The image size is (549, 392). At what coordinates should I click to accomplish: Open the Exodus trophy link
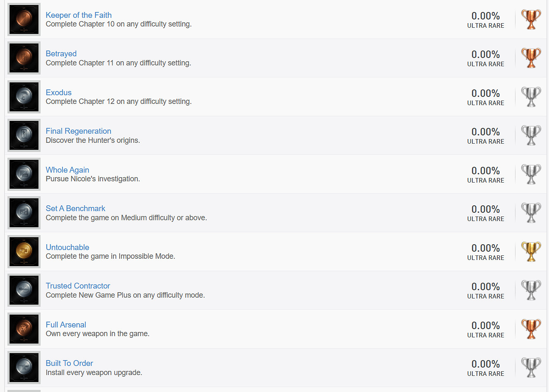click(58, 92)
